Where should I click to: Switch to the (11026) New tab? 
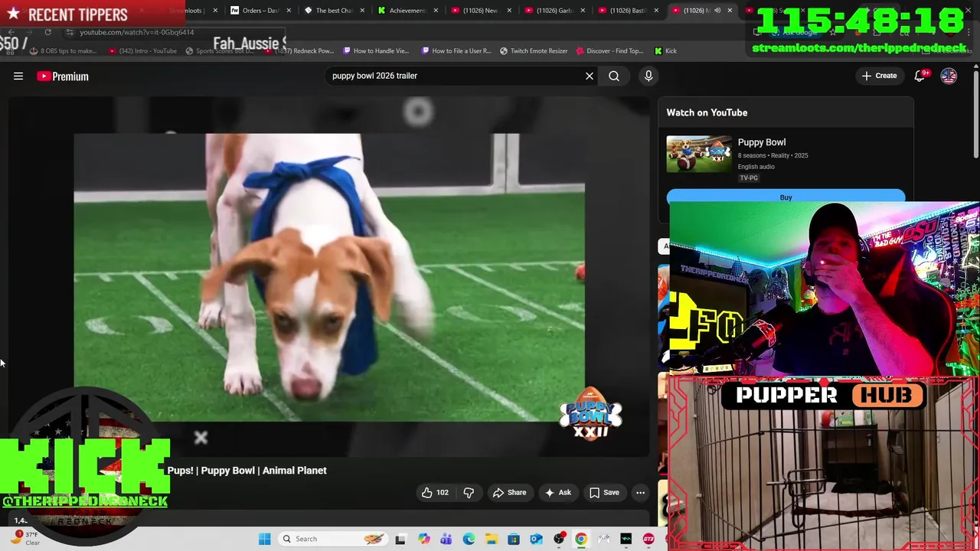tap(480, 11)
